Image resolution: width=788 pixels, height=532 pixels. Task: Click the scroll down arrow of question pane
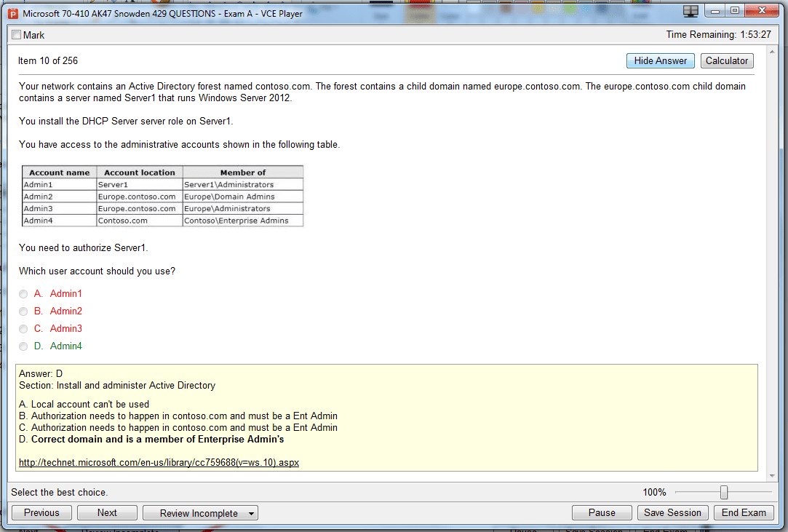click(772, 476)
